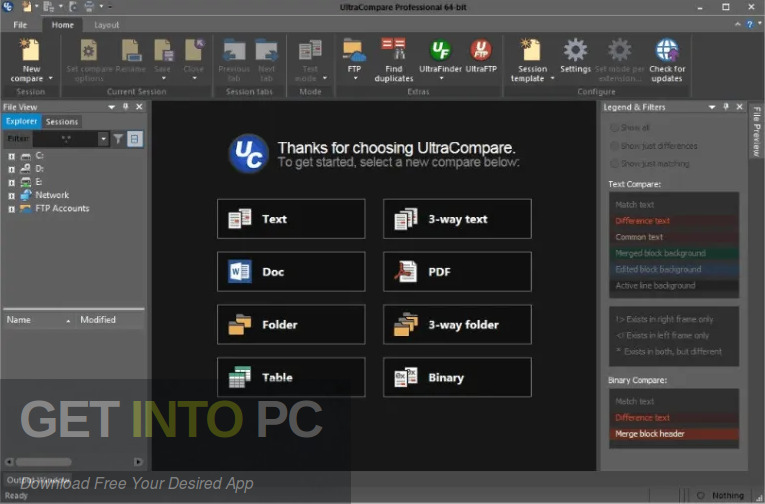The height and width of the screenshot is (504, 765).
Task: Go to Next tab icon
Action: click(266, 50)
